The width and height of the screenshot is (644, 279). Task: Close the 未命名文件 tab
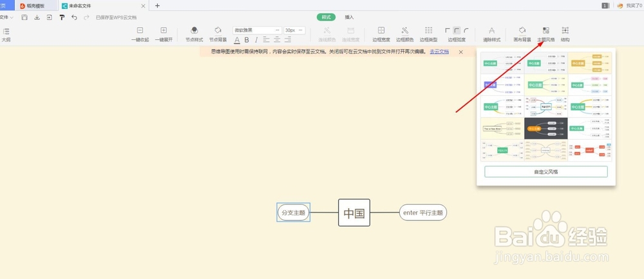tap(143, 6)
